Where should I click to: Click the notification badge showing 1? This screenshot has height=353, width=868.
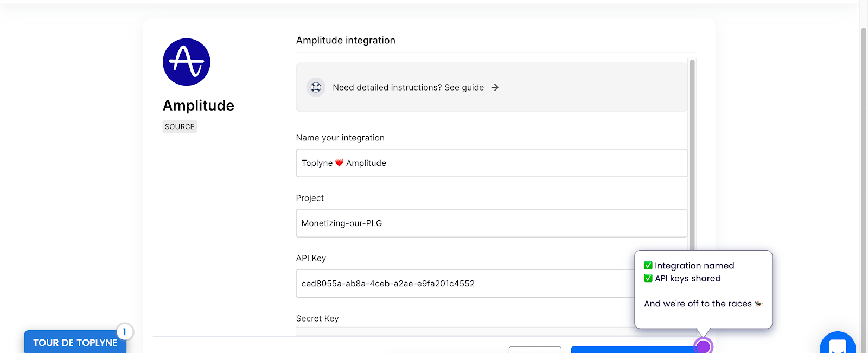[124, 332]
